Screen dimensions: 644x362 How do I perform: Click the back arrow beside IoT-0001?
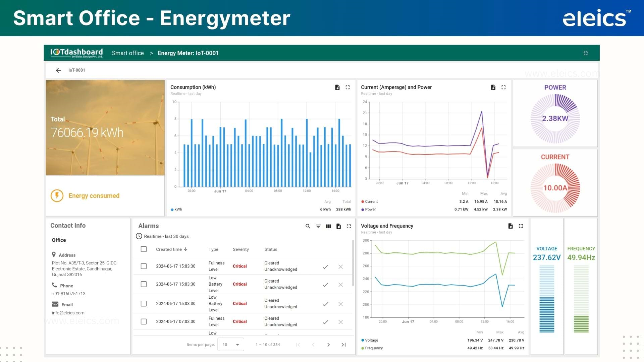(x=58, y=70)
